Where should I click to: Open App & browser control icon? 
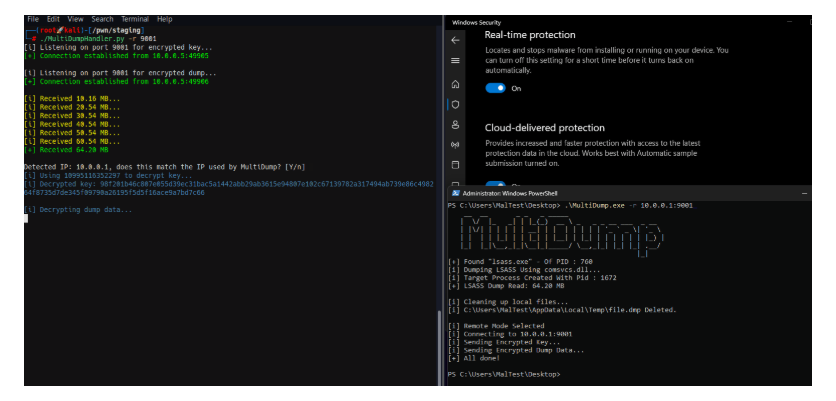tap(455, 165)
